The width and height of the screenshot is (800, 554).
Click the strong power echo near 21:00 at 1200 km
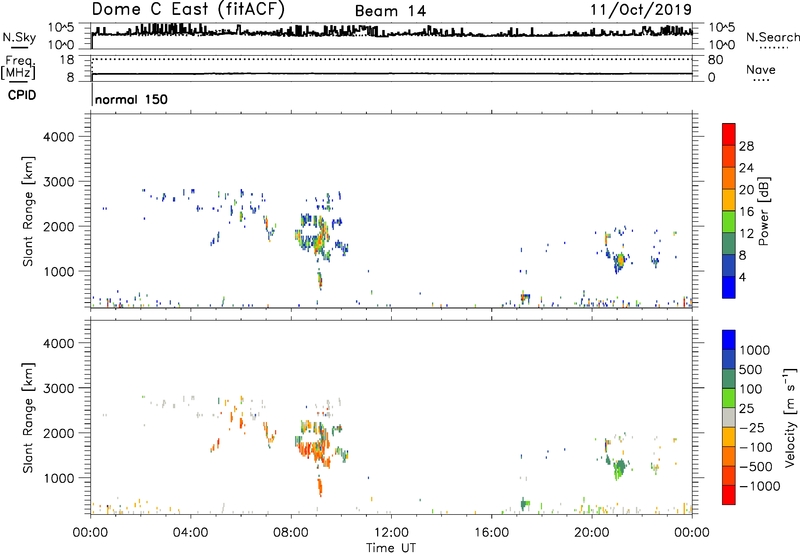coord(620,260)
